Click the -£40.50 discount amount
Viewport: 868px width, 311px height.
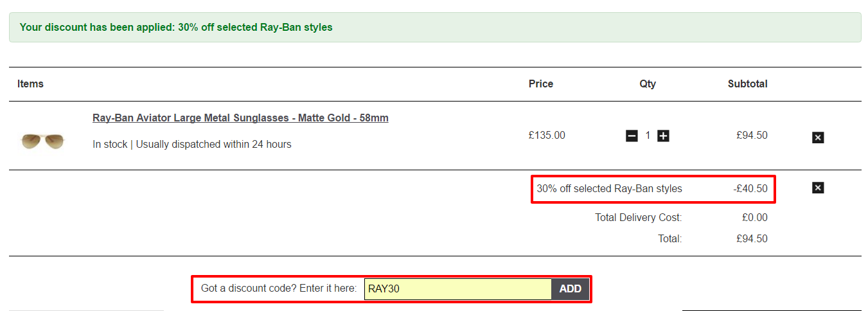(750, 189)
